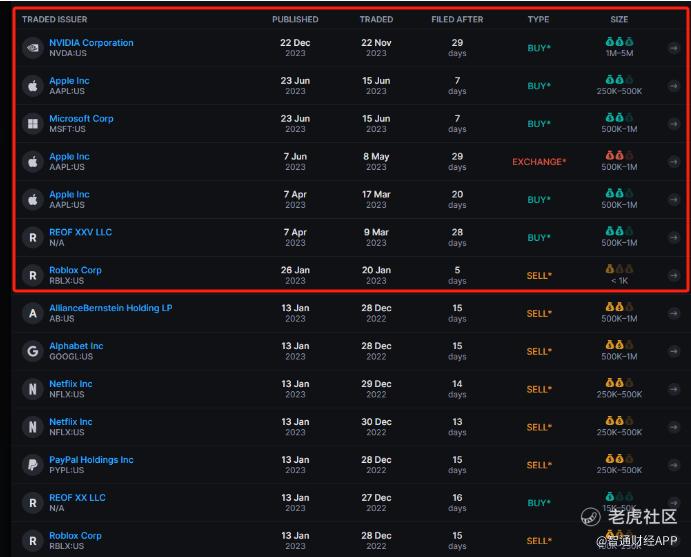Screen dimensions: 691x557
Task: Sort by the TYPE column header
Action: [538, 19]
